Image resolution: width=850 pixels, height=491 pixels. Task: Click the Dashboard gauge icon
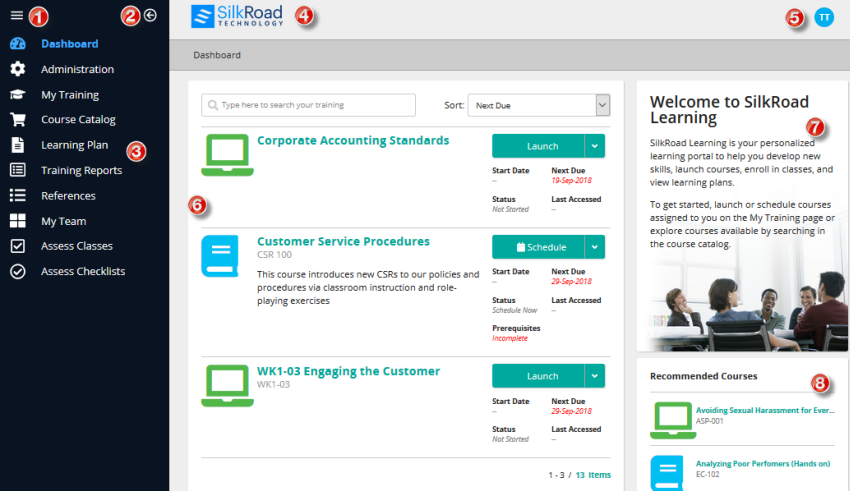17,44
